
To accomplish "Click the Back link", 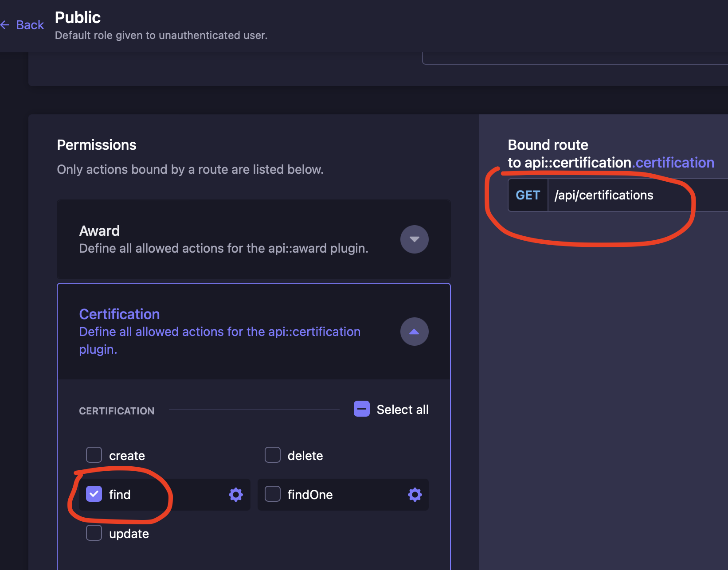I will click(29, 25).
